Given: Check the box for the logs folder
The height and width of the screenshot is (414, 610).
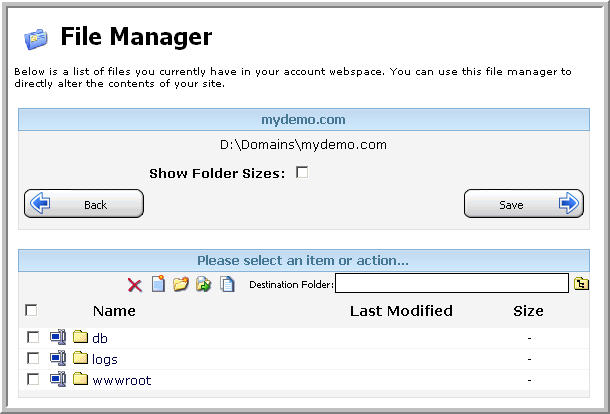Looking at the screenshot, I should pyautogui.click(x=33, y=358).
